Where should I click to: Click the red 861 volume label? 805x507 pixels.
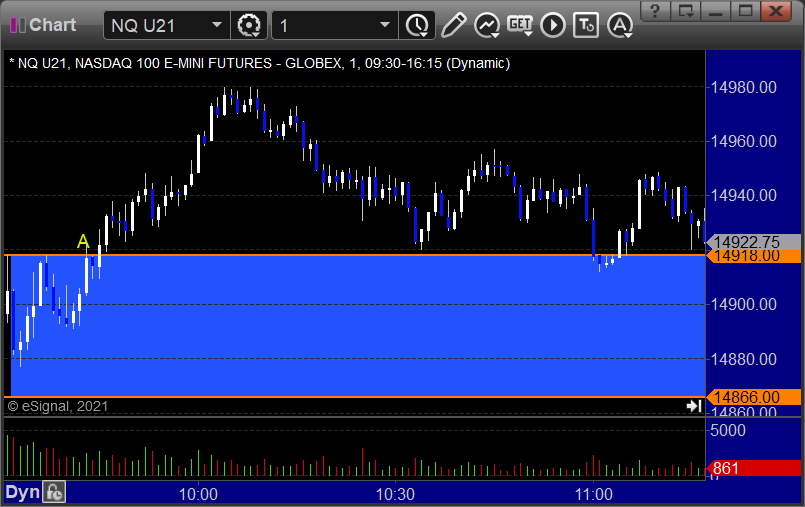(x=754, y=468)
